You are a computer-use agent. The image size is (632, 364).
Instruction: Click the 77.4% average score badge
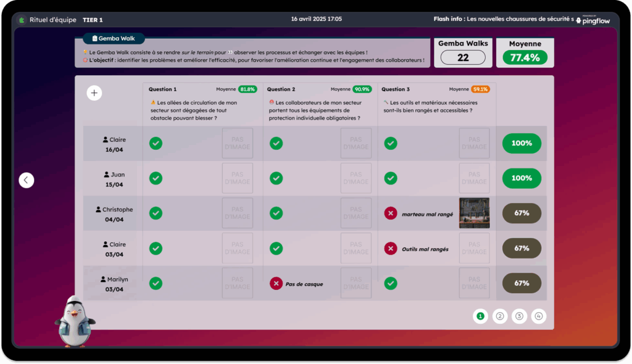(525, 57)
